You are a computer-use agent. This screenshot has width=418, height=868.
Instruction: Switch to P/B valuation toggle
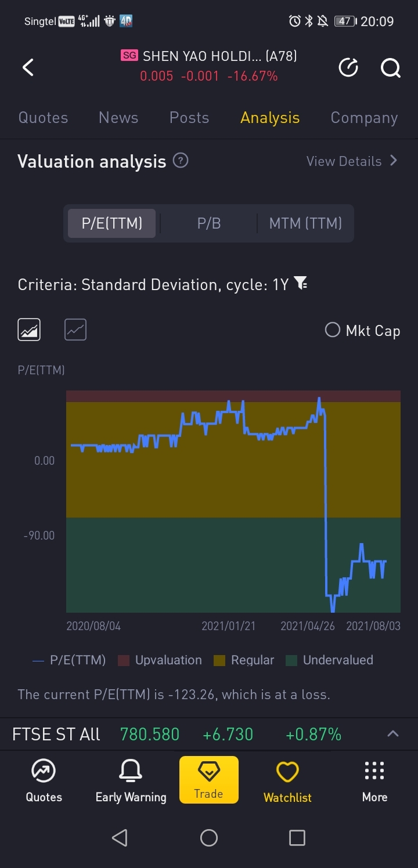(209, 223)
